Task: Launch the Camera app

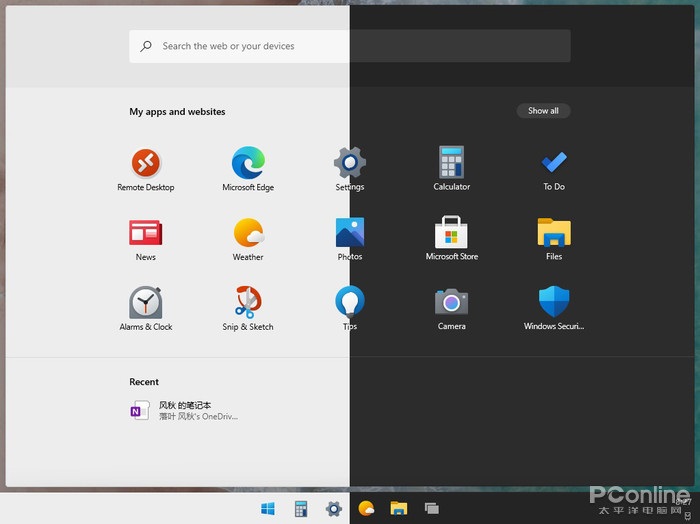Action: click(452, 303)
